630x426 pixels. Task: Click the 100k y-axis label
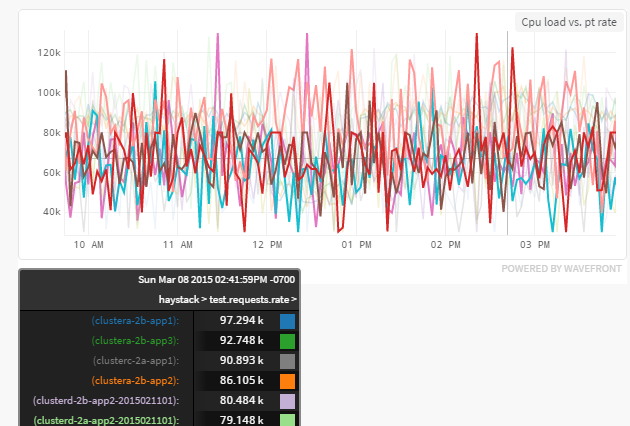click(49, 93)
